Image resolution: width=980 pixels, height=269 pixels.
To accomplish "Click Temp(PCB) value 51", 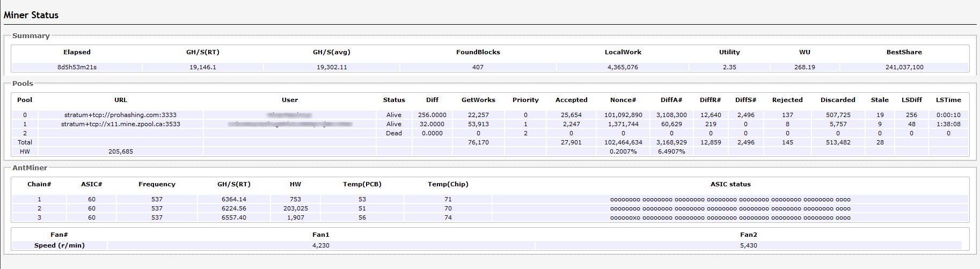I will [362, 208].
